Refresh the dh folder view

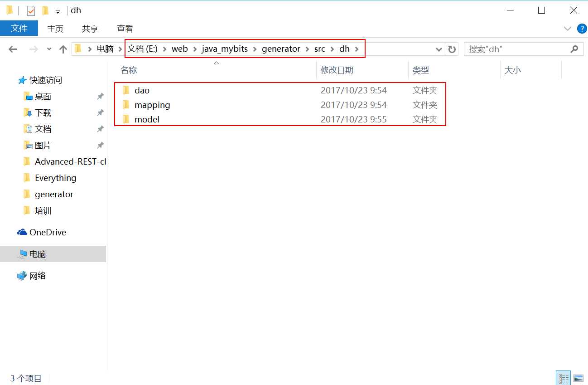pyautogui.click(x=452, y=49)
